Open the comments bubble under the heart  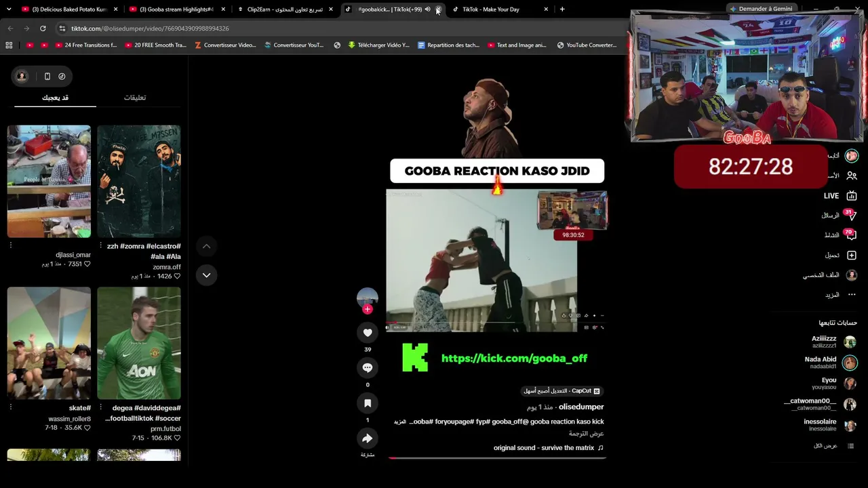coord(368,367)
